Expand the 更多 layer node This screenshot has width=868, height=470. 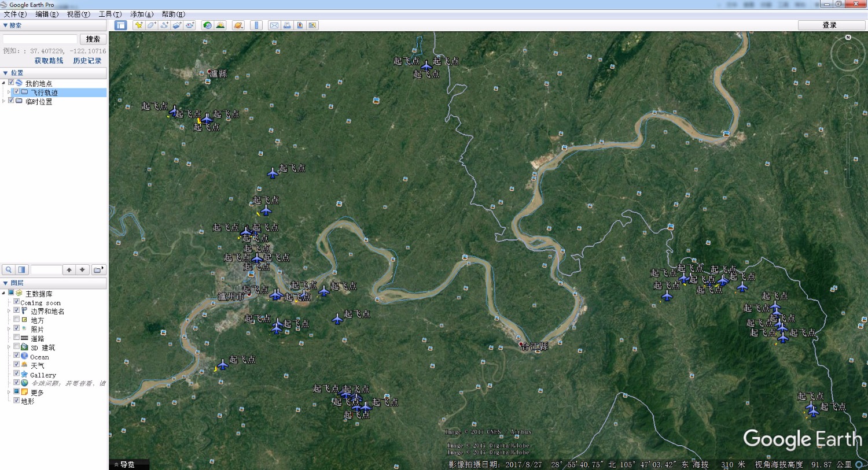point(9,392)
